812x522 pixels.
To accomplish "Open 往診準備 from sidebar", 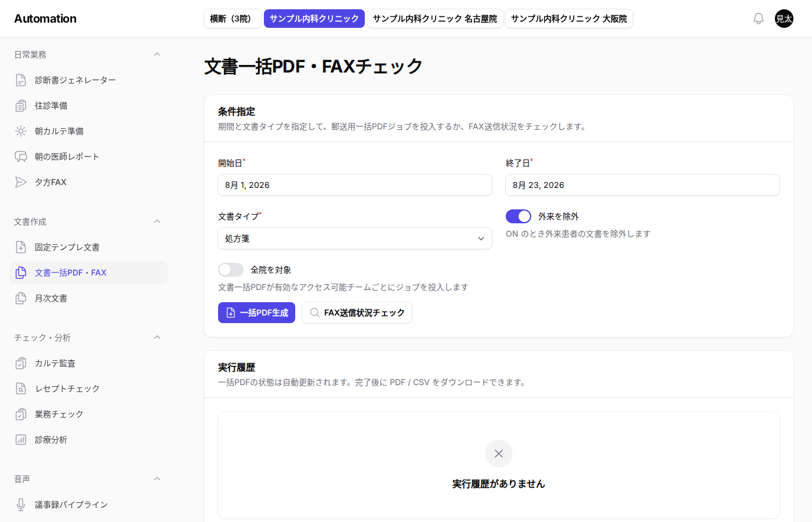I will pyautogui.click(x=88, y=106).
